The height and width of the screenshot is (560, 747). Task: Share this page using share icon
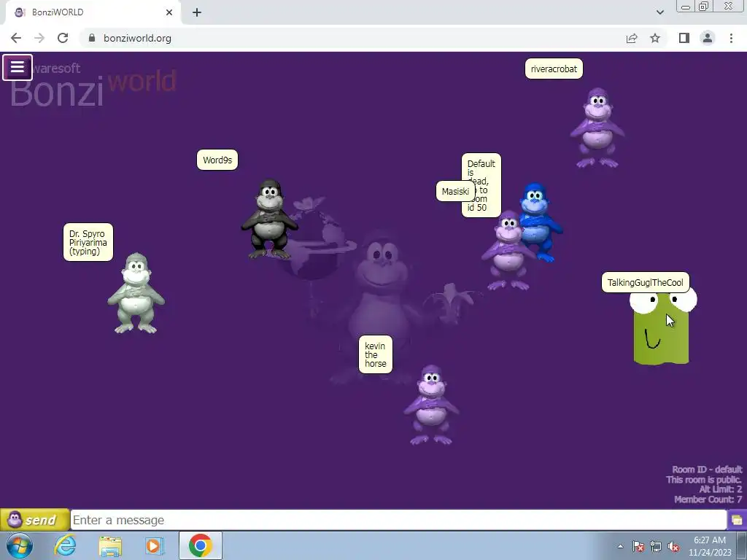(632, 38)
